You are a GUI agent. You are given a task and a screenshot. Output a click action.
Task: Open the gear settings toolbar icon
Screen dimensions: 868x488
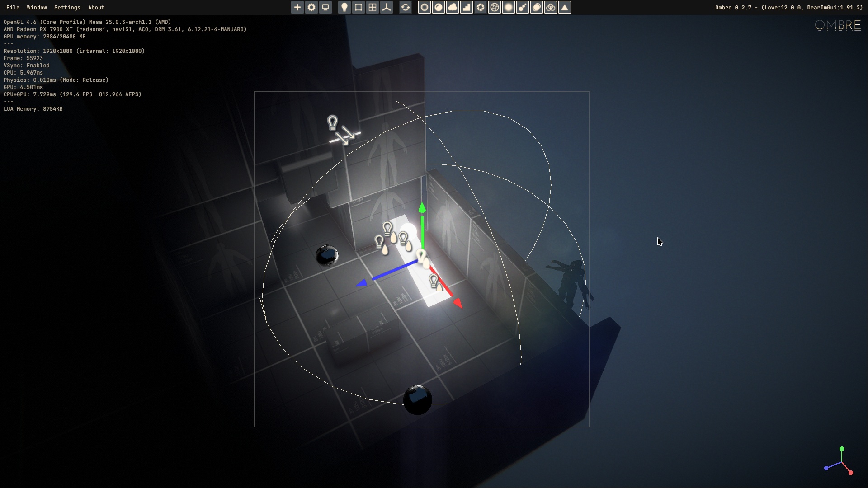[311, 7]
